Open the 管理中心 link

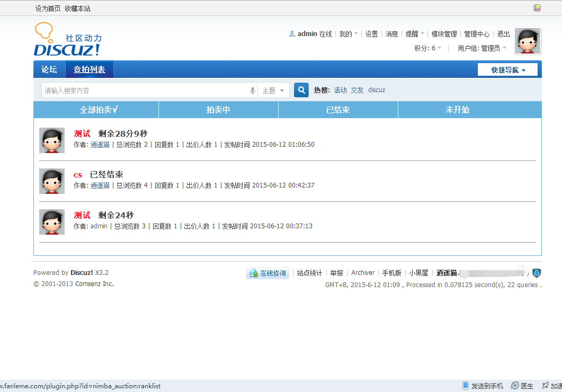pos(477,34)
